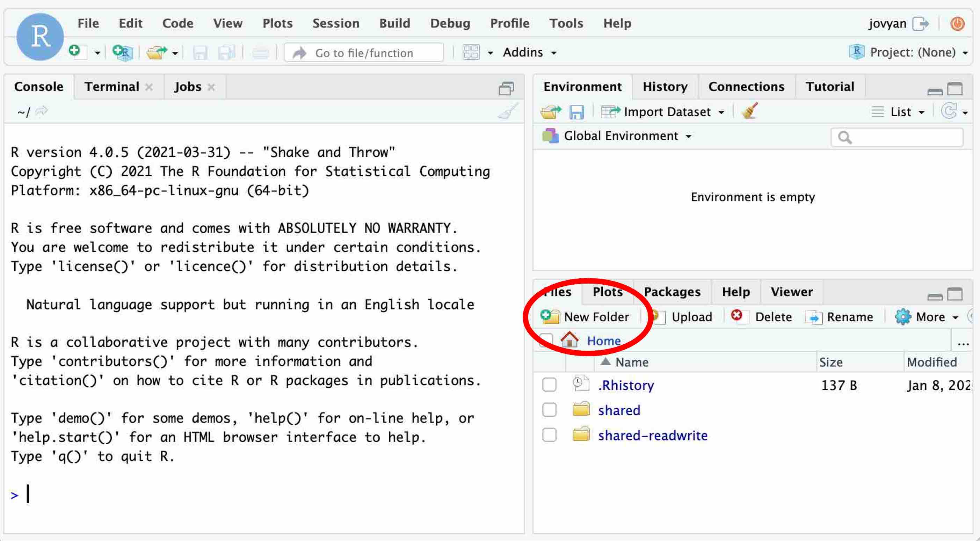Open the workspace panes dropdown arrow
The image size is (980, 541).
click(x=491, y=53)
